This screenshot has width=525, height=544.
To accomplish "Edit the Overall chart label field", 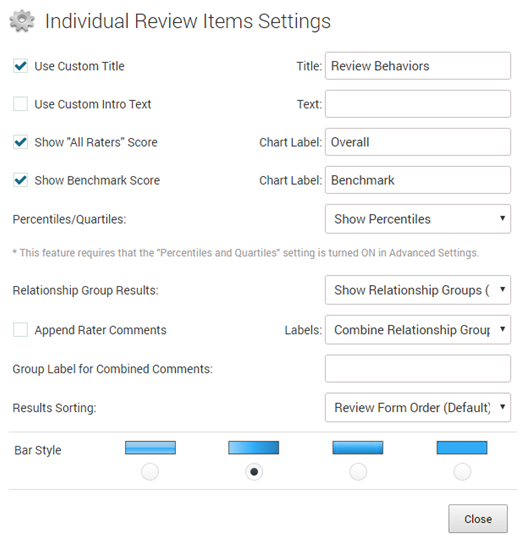I will pyautogui.click(x=418, y=142).
